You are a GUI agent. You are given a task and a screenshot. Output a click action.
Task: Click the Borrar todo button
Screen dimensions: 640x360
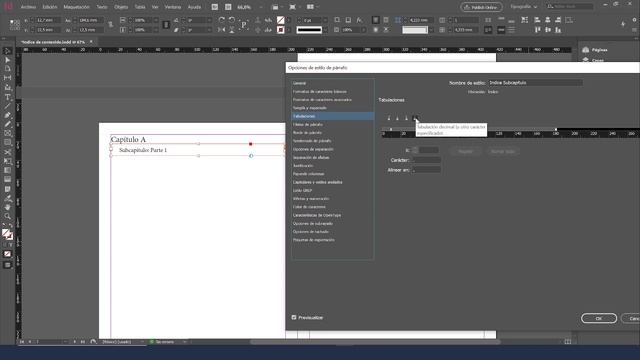[x=502, y=151]
